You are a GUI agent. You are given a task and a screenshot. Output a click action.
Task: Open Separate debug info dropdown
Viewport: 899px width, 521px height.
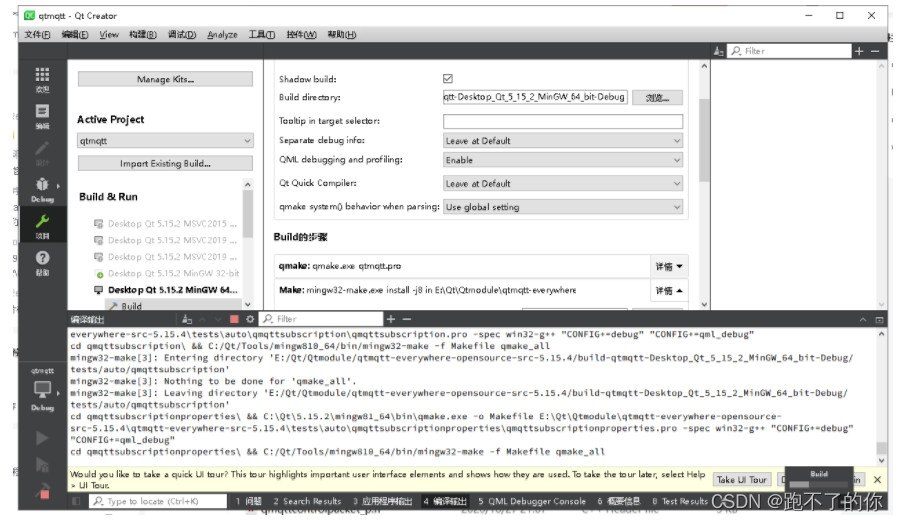[563, 140]
